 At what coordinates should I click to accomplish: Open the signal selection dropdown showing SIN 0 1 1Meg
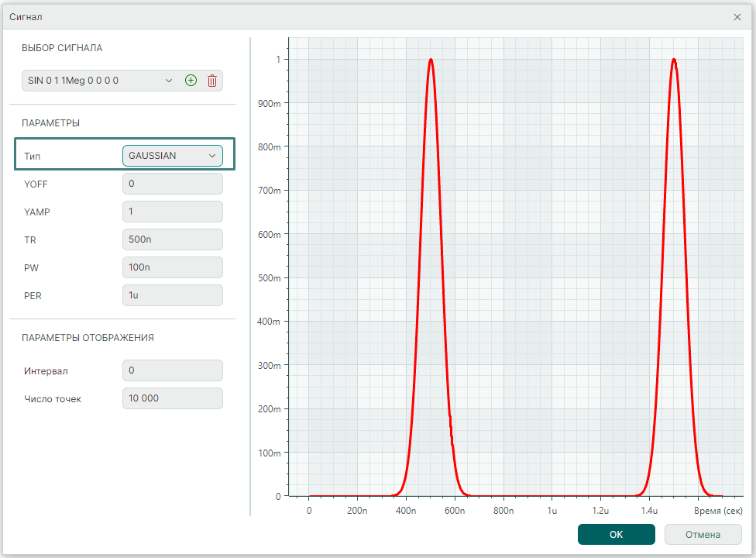tap(99, 81)
